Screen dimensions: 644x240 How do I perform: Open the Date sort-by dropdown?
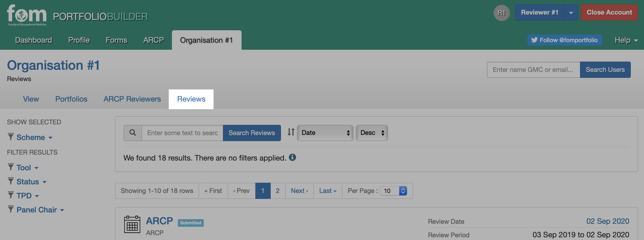[325, 133]
